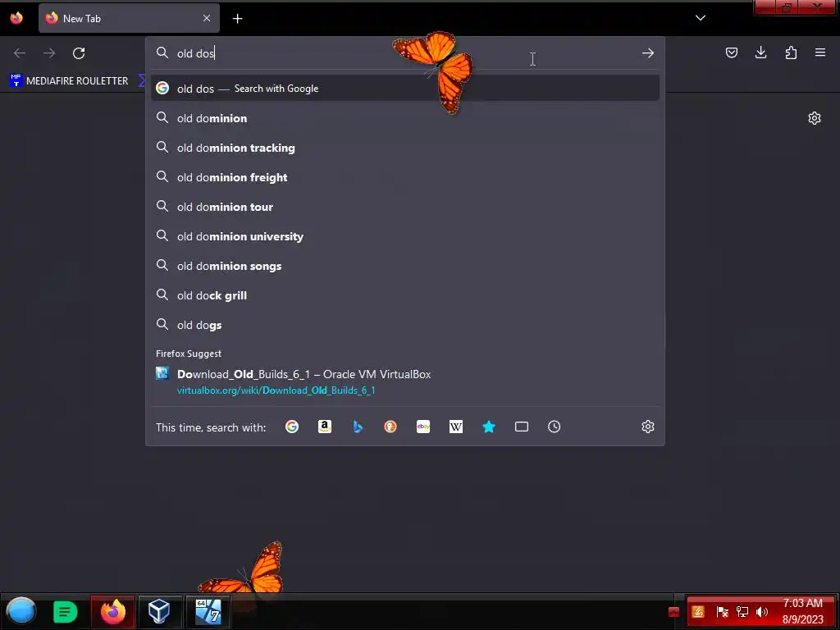Viewport: 840px width, 630px height.
Task: Open the Firefox hamburger menu
Action: 820,52
